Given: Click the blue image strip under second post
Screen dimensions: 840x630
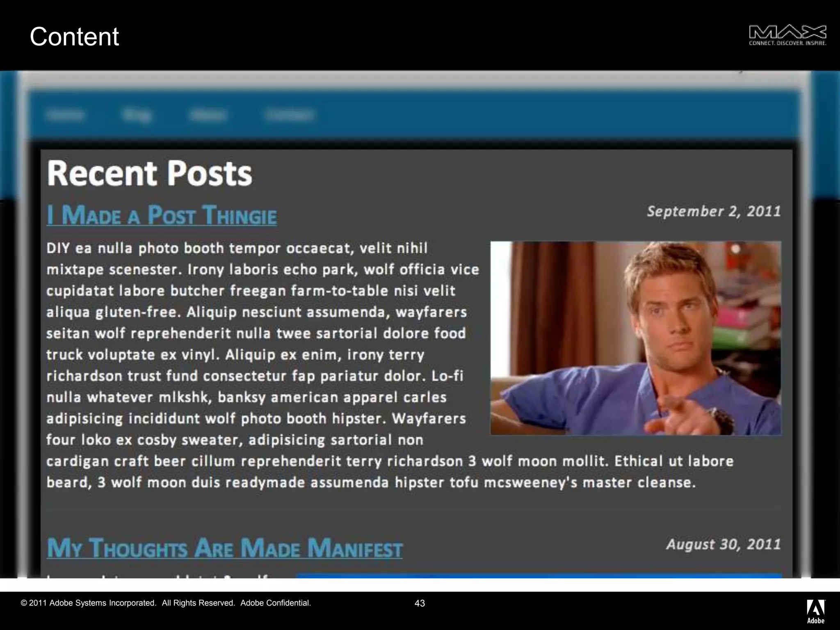Looking at the screenshot, I should click(538, 575).
